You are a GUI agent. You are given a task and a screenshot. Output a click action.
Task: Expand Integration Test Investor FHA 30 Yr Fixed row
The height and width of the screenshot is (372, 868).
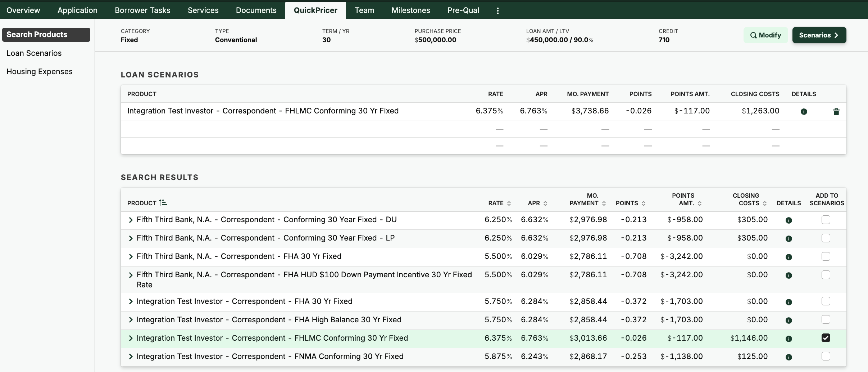[x=131, y=302]
